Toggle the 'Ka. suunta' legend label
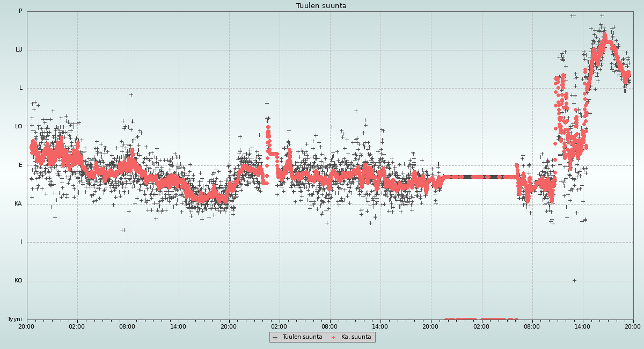The image size is (644, 349). coord(356,337)
